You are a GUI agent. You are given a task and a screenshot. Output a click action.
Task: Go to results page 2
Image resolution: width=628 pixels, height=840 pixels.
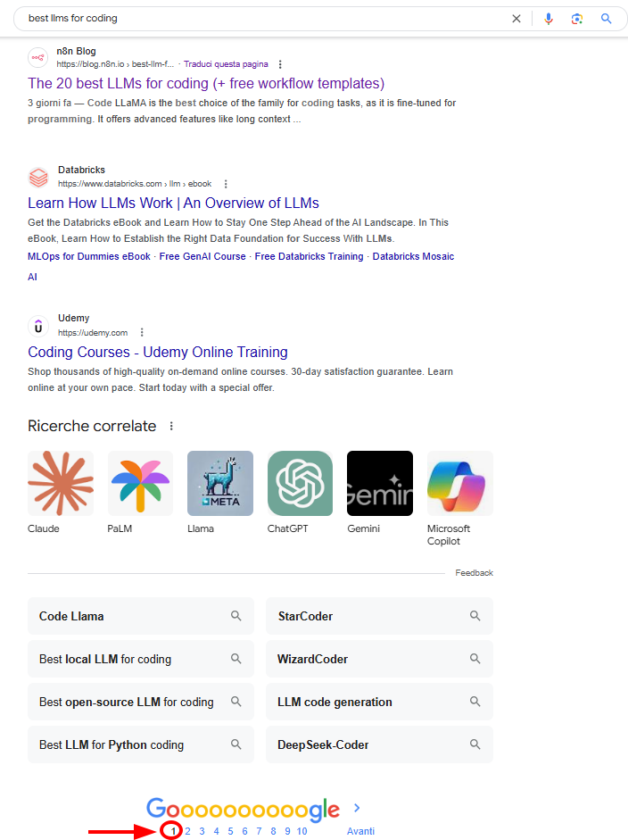(x=187, y=831)
